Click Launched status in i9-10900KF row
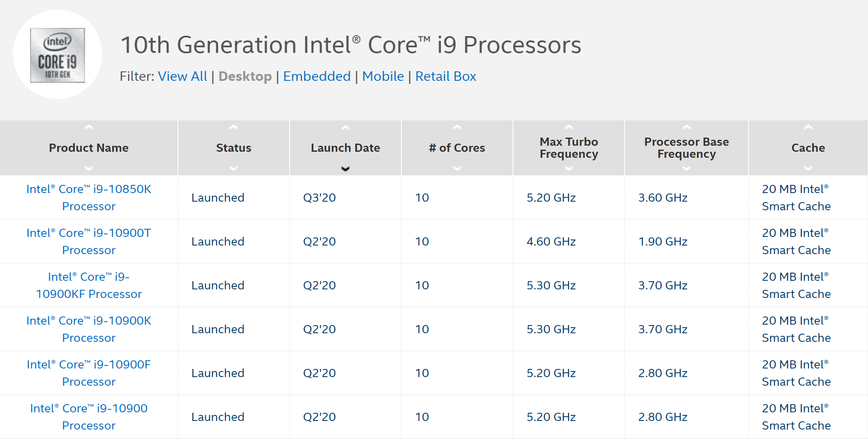The image size is (868, 439). coord(218,286)
